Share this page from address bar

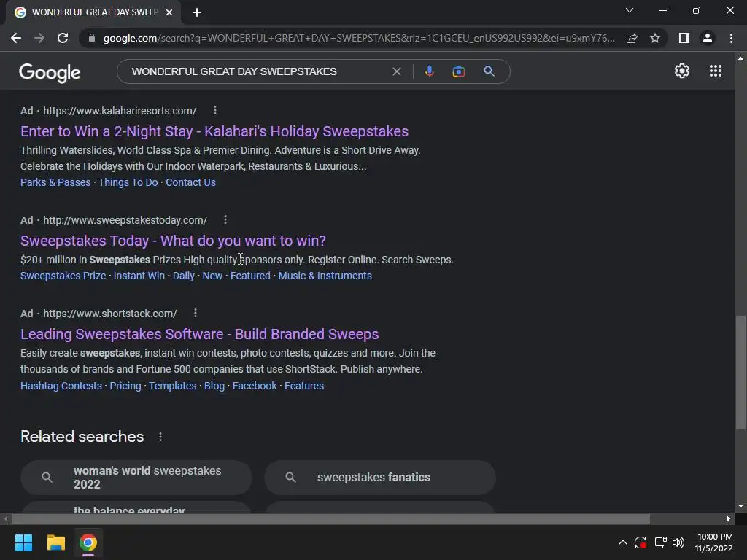[632, 38]
